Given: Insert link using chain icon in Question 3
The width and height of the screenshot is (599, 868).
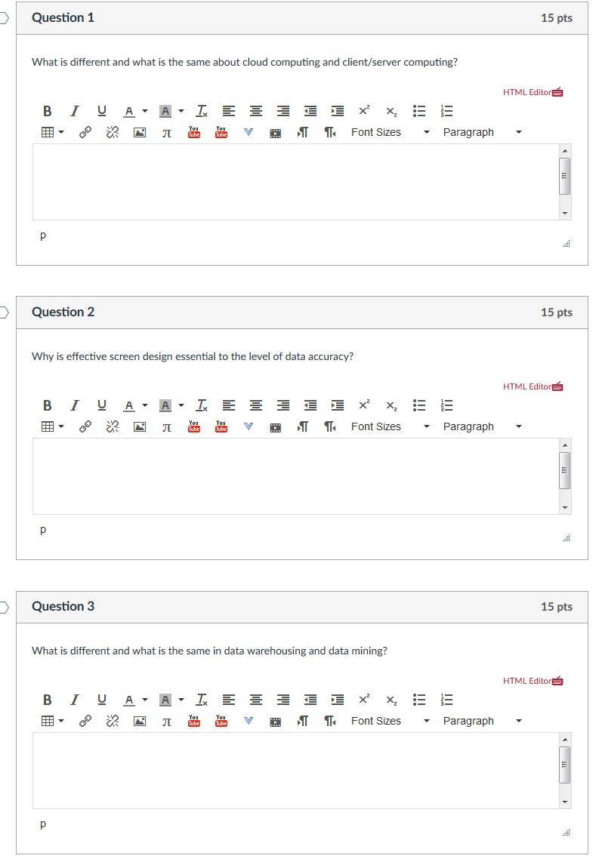Looking at the screenshot, I should pos(85,722).
